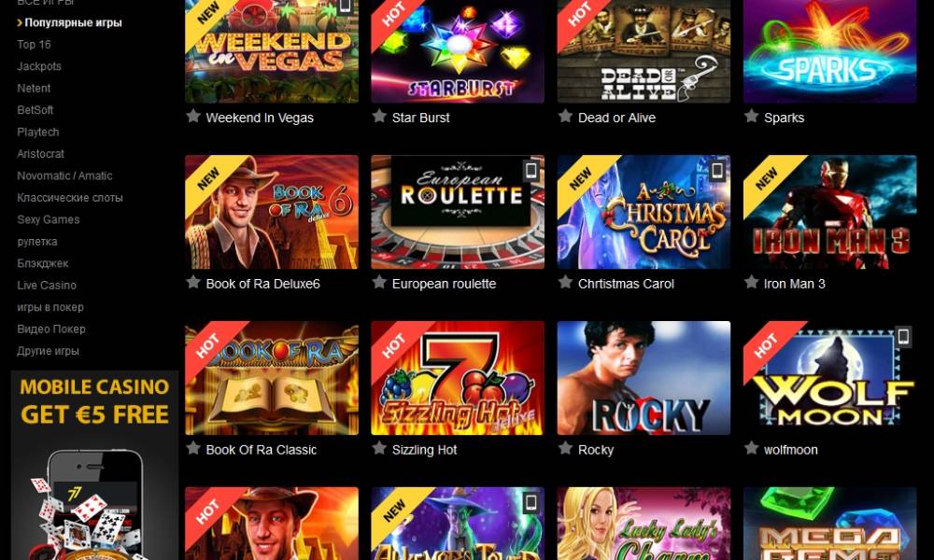The height and width of the screenshot is (560, 934).
Task: Select the Популярные игры arrow item
Action: click(70, 22)
